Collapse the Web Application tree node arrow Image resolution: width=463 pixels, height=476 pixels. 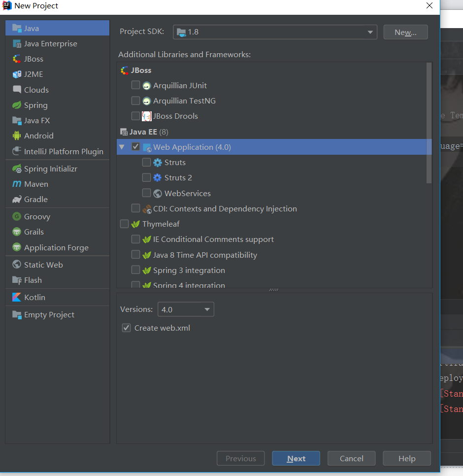click(x=122, y=147)
